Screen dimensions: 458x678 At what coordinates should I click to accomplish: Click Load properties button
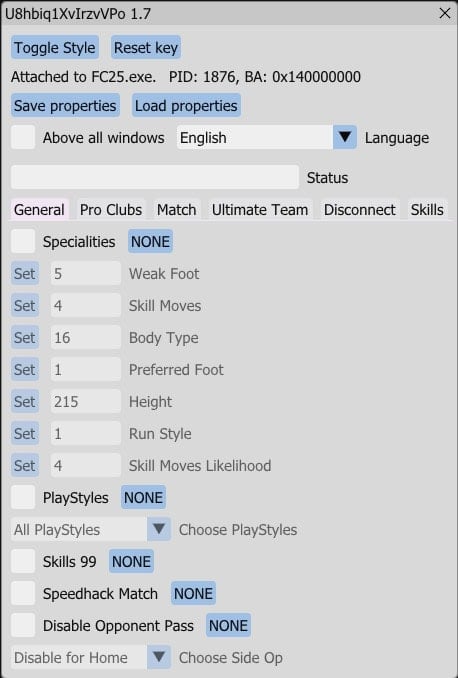(x=186, y=106)
